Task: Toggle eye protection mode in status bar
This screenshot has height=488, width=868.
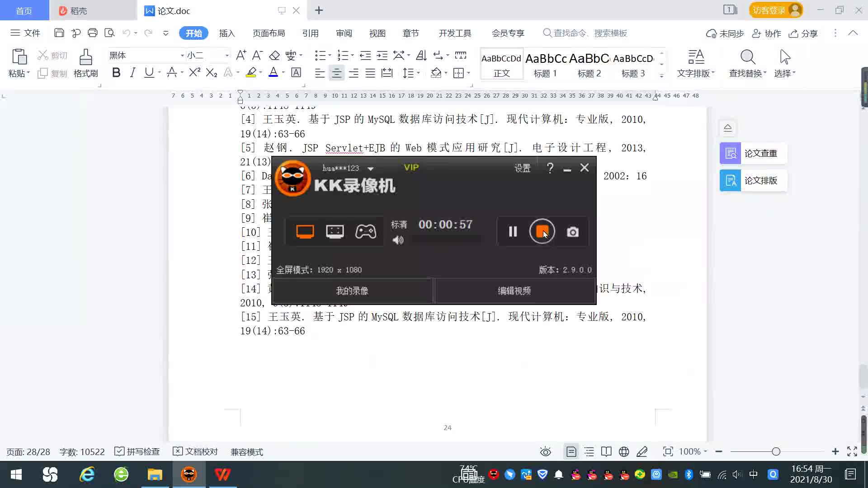Action: 545,452
